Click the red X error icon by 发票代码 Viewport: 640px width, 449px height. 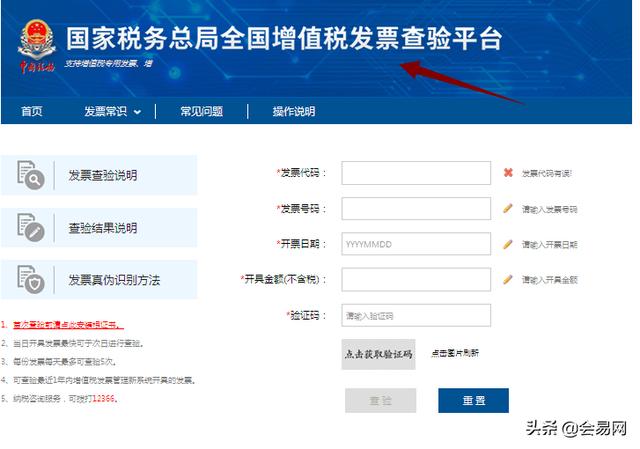[x=508, y=172]
